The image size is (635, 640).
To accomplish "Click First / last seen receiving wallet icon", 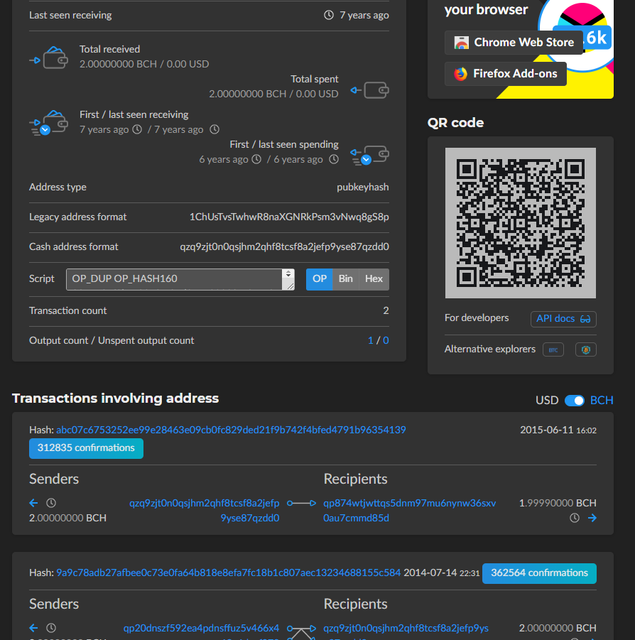I will 49,122.
